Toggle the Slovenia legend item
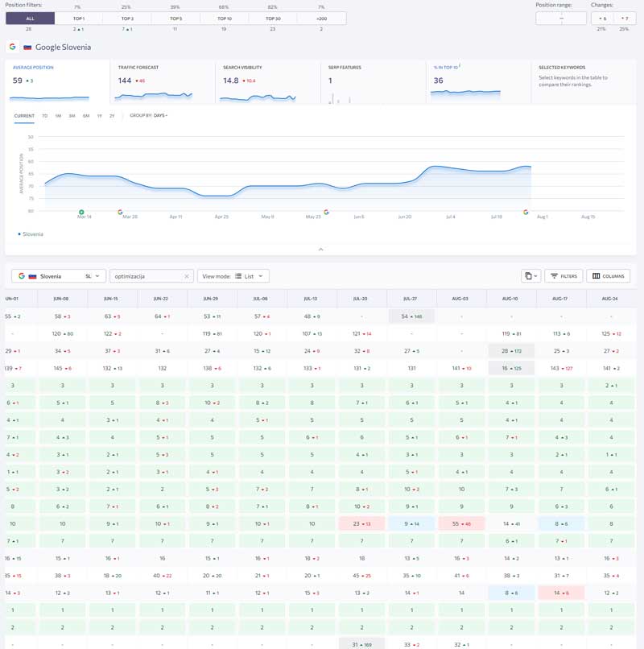 31,234
